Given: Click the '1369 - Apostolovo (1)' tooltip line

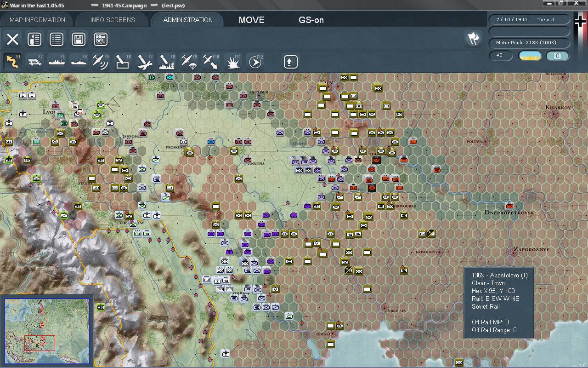Looking at the screenshot, I should tap(499, 275).
